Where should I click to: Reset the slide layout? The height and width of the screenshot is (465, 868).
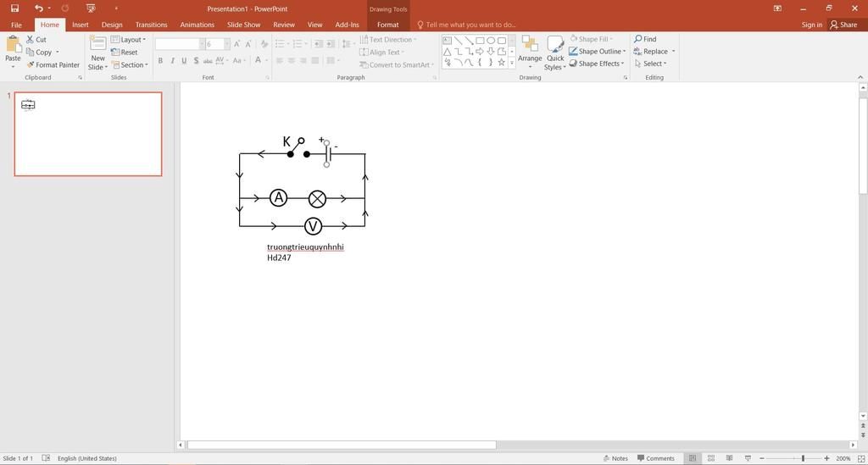tap(125, 52)
